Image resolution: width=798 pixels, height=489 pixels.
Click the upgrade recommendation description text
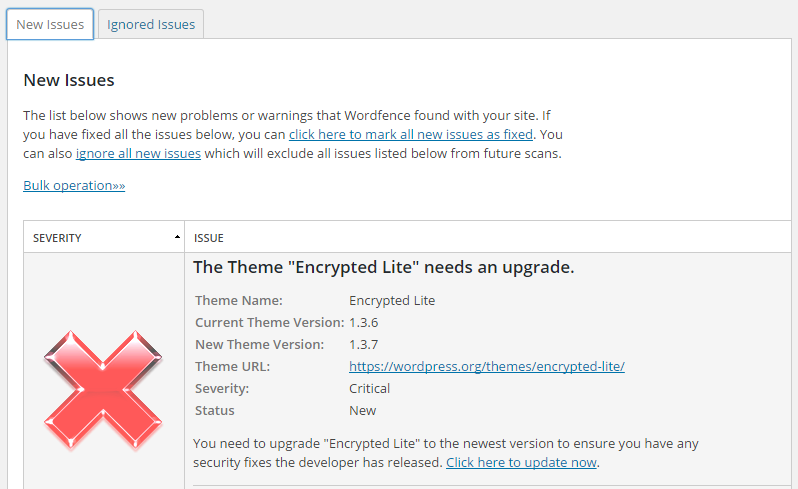446,453
